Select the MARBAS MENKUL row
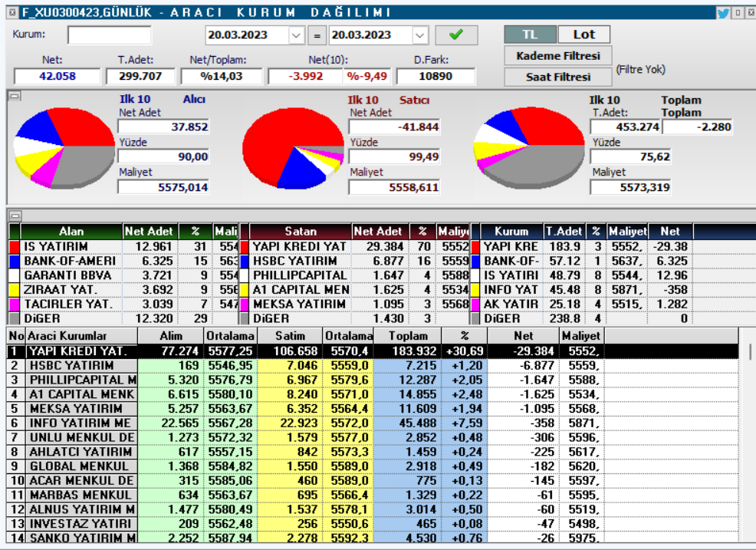756x550 pixels. pos(372,495)
